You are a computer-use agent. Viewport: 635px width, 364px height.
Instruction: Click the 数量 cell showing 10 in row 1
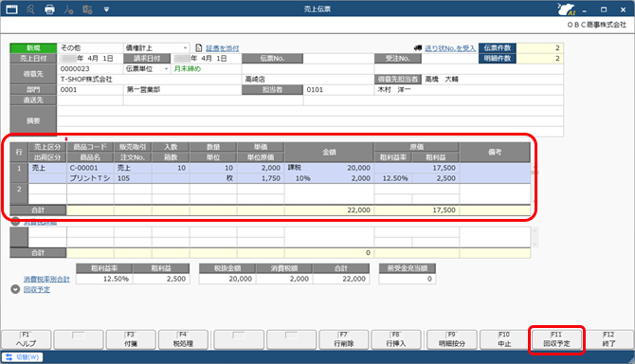tap(213, 168)
